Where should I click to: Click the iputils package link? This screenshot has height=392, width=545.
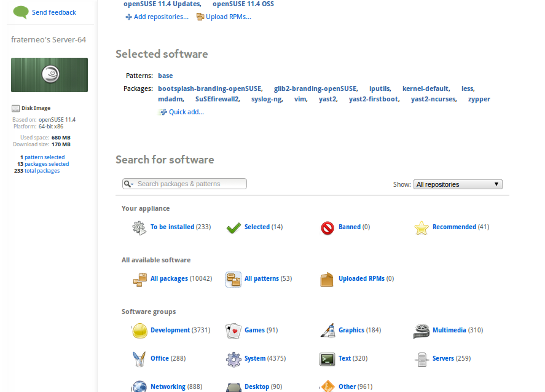380,88
